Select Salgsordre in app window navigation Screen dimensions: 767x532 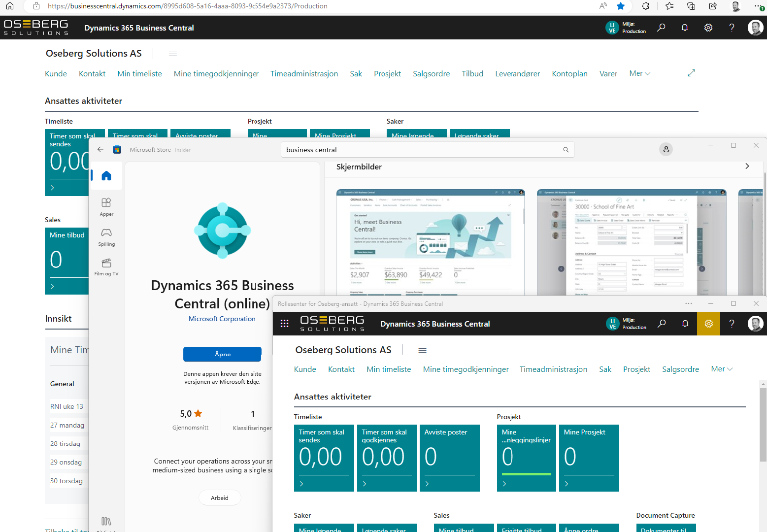680,369
